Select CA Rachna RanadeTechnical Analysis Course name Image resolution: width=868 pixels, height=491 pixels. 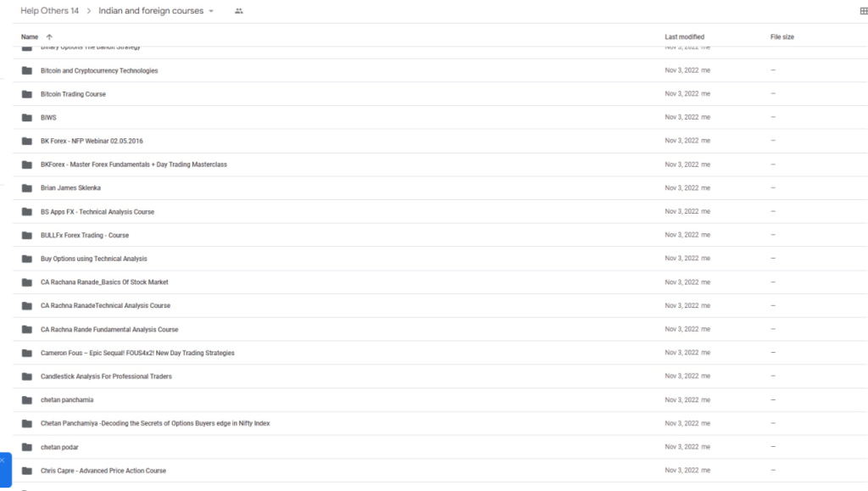[x=105, y=305]
